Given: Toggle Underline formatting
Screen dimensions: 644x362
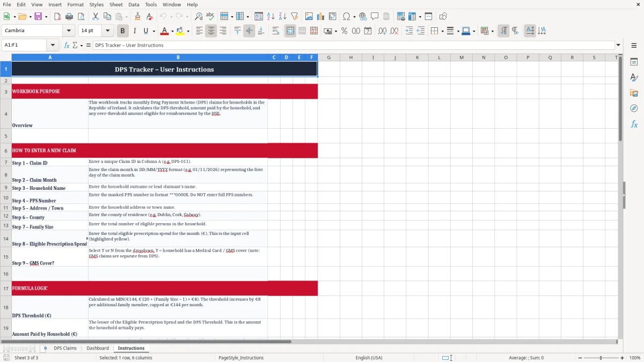Looking at the screenshot, I should [145, 31].
